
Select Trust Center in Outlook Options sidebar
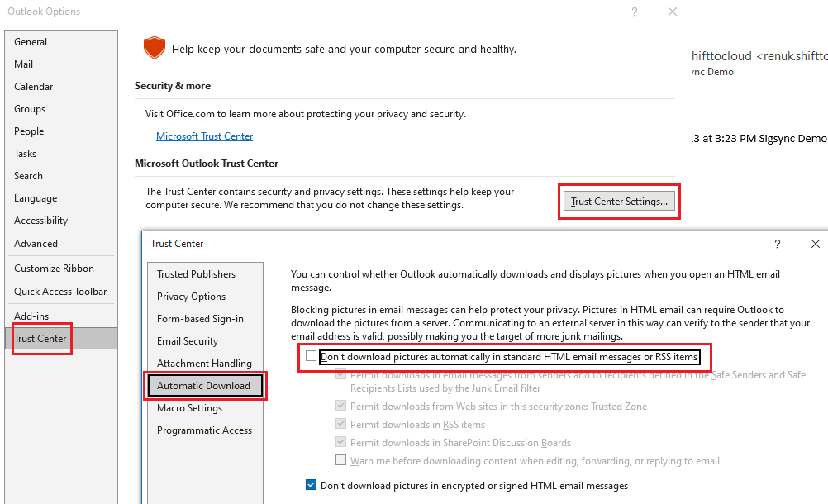click(x=40, y=339)
